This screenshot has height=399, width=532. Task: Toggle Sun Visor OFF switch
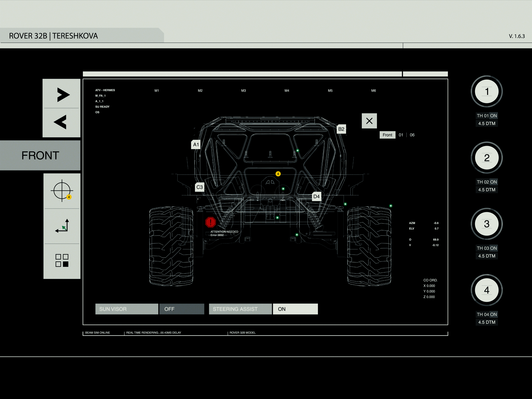pyautogui.click(x=182, y=309)
